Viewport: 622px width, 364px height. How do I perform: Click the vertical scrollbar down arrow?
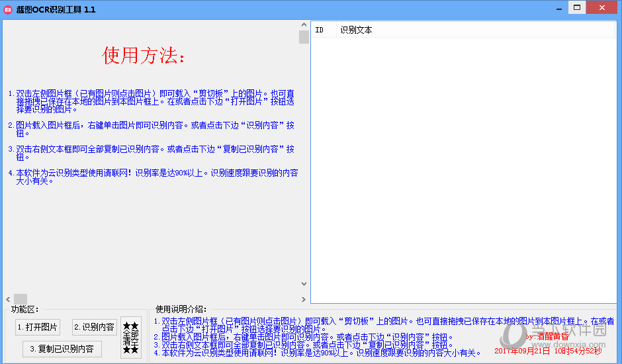pyautogui.click(x=304, y=284)
